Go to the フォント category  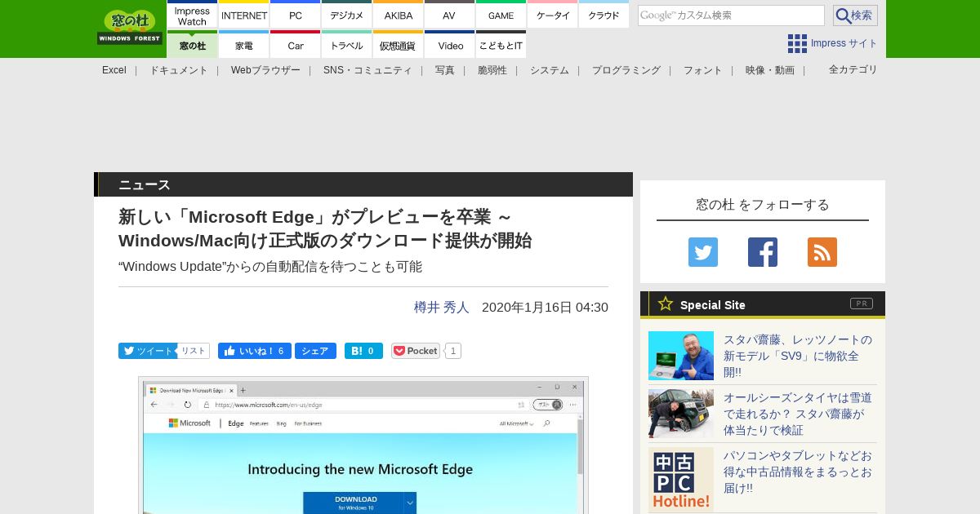pyautogui.click(x=703, y=70)
